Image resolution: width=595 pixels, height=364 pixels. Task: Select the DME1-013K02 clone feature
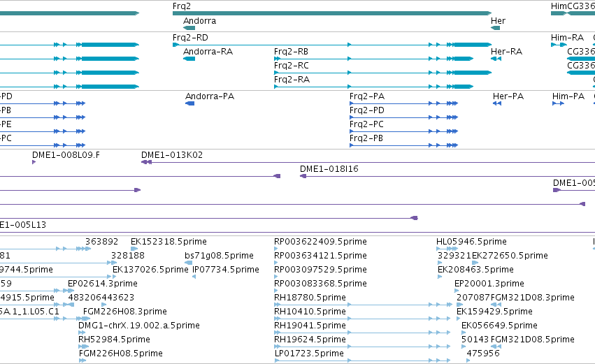[368, 162]
